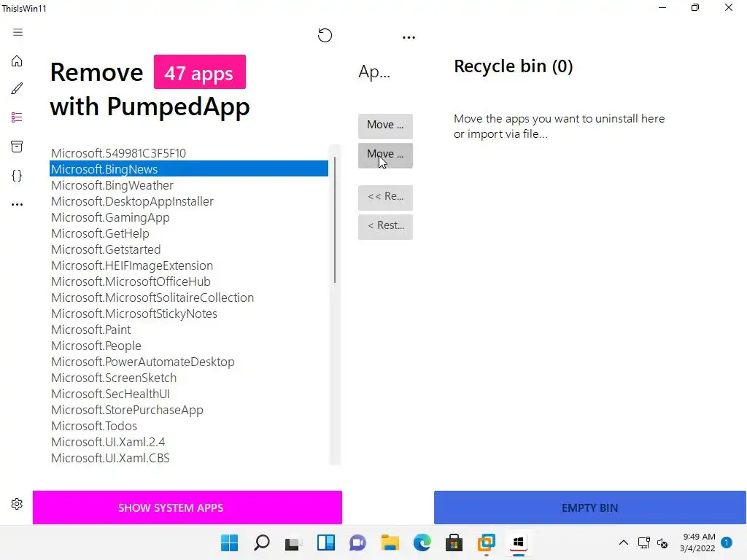The width and height of the screenshot is (747, 560).
Task: Select Microsoft.549981C3F5F10 in the list
Action: [x=189, y=153]
